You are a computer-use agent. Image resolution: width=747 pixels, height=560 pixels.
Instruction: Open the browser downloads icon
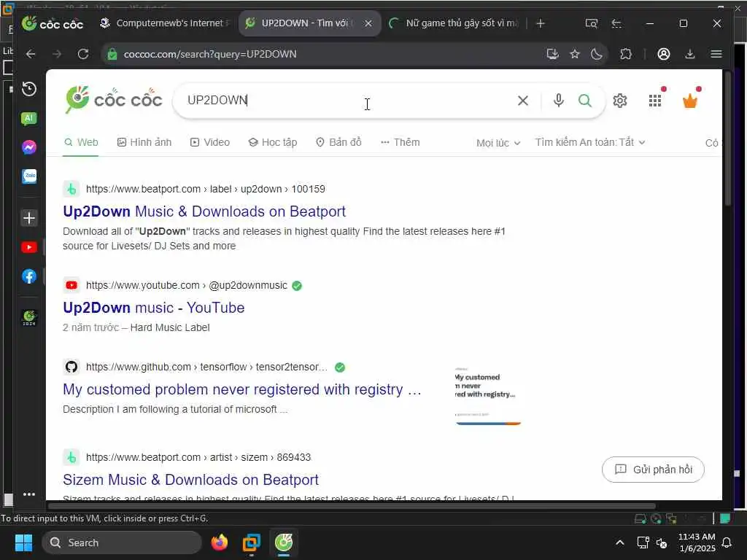[689, 54]
